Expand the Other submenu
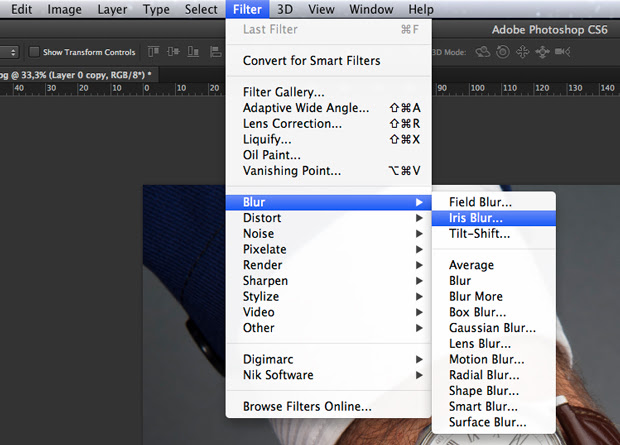The height and width of the screenshot is (445, 620). coord(329,328)
